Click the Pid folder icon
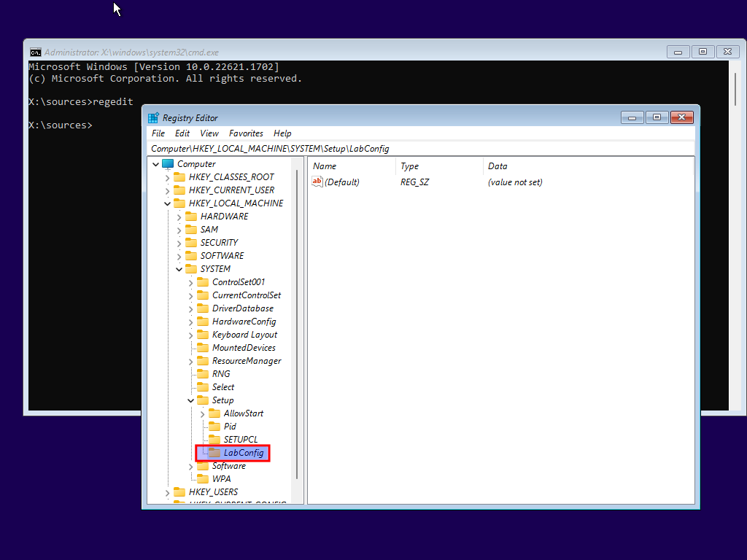Image resolution: width=747 pixels, height=560 pixels. click(x=214, y=426)
